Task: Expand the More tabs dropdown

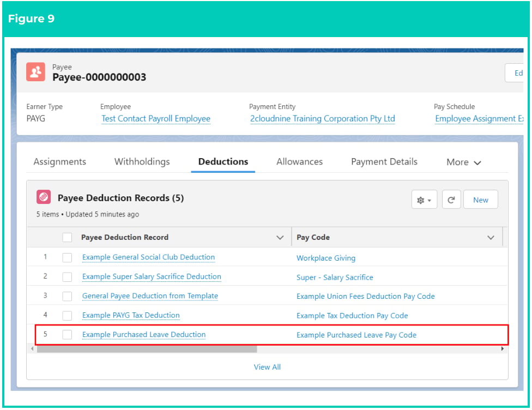Action: click(463, 162)
